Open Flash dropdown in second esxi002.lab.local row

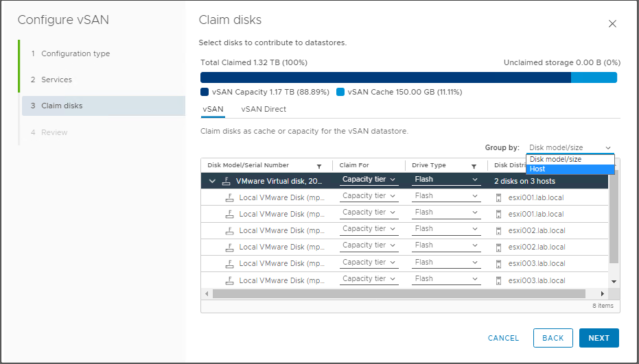(x=446, y=245)
